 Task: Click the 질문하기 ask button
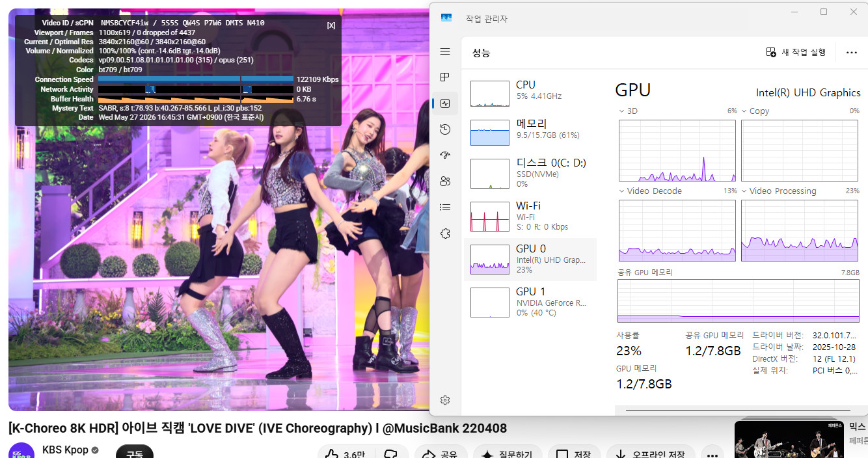(x=507, y=453)
